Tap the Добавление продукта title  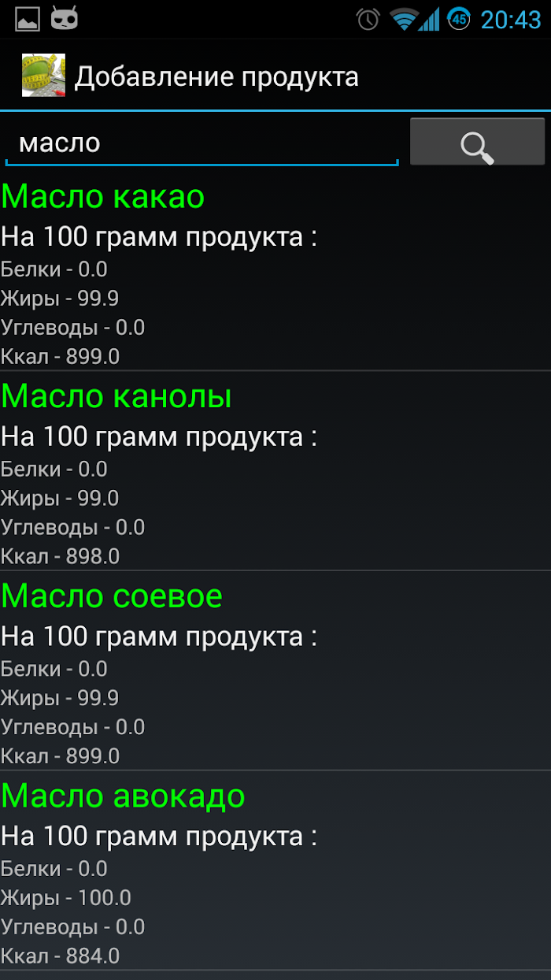[x=216, y=76]
